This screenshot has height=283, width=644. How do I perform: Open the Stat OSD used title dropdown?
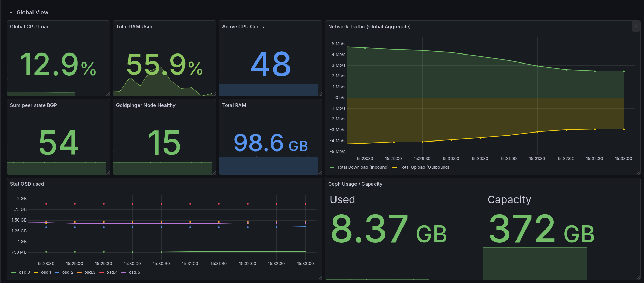point(27,184)
